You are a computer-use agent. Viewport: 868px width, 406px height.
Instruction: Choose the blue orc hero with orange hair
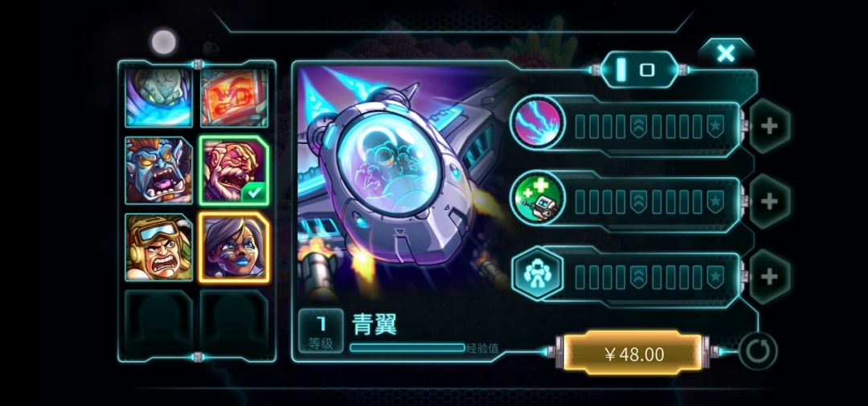(x=159, y=170)
